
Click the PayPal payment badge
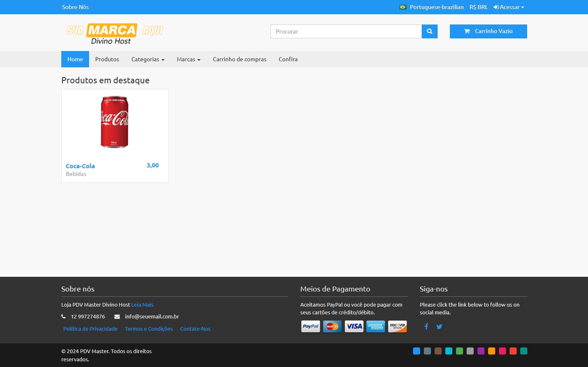pos(311,327)
